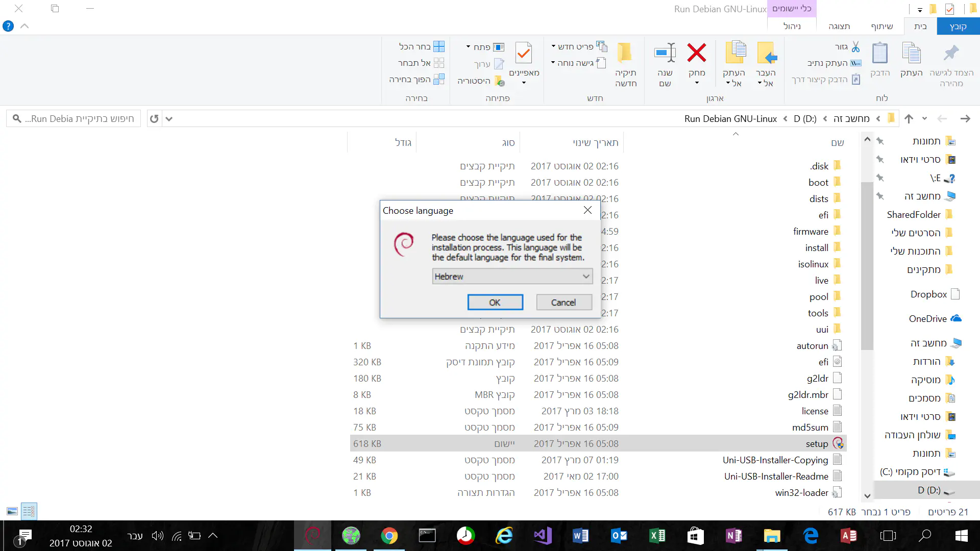This screenshot has width=980, height=551.
Task: Click the Properties checkmark icon in ribbon
Action: 524,53
